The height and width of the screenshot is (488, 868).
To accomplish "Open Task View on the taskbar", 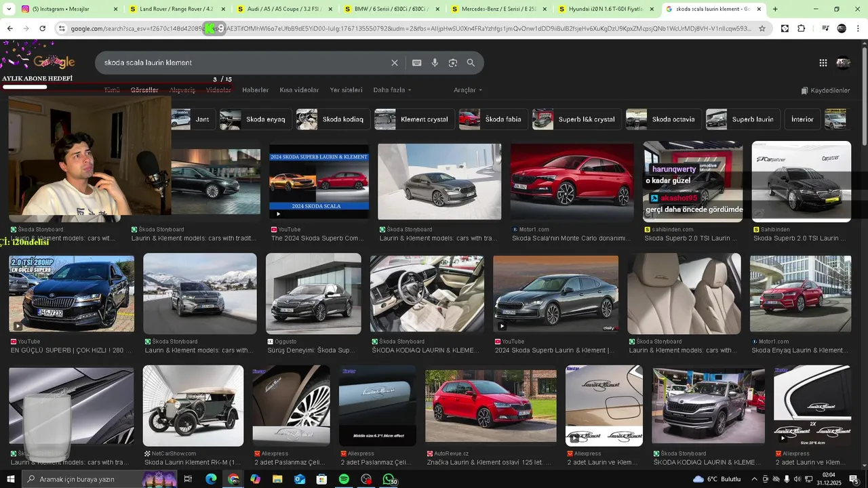I will click(x=188, y=479).
